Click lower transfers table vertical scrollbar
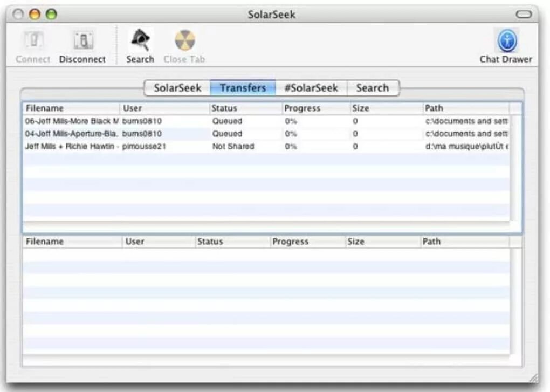The image size is (550, 392). click(515, 301)
